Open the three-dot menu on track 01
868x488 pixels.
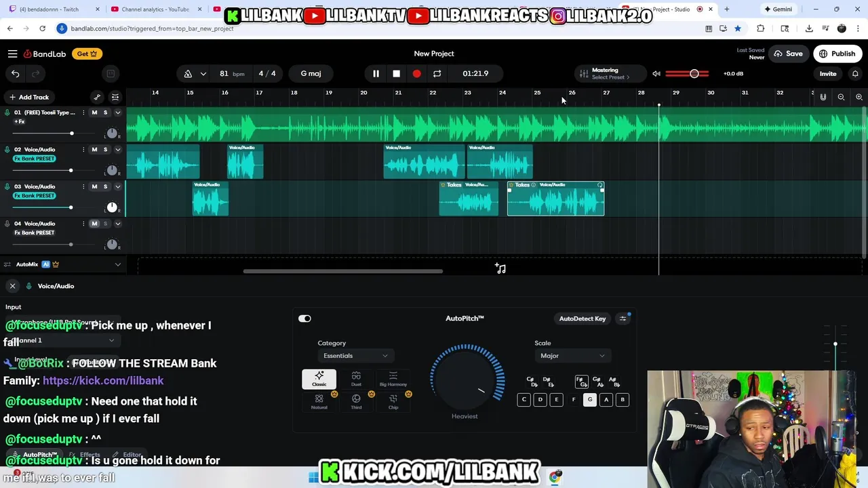[x=83, y=113]
